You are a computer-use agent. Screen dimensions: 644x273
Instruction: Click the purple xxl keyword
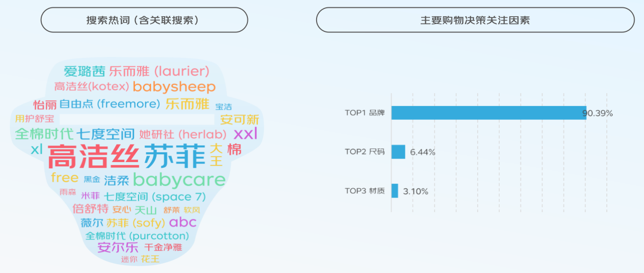tap(245, 134)
